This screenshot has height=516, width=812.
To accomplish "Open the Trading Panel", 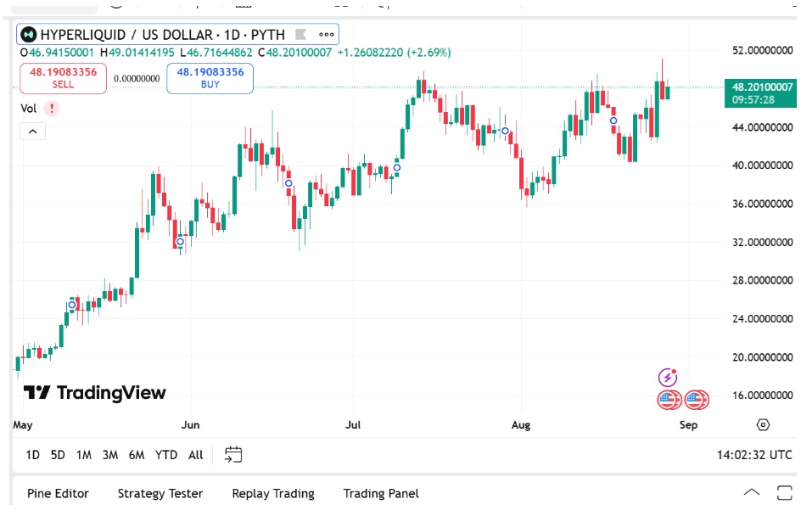I will (380, 493).
